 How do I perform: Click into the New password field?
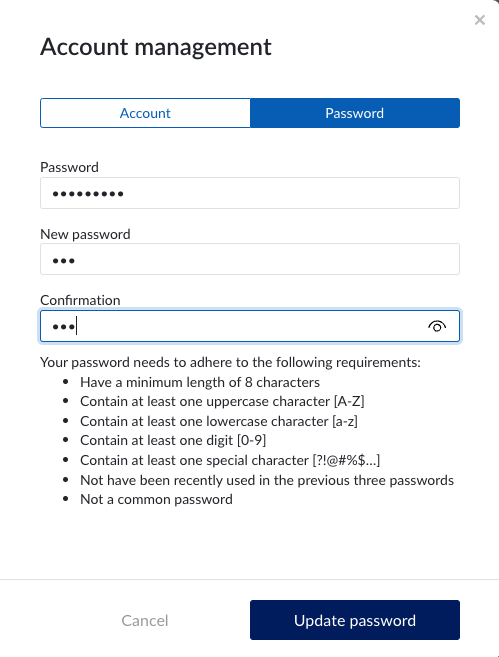coord(250,259)
